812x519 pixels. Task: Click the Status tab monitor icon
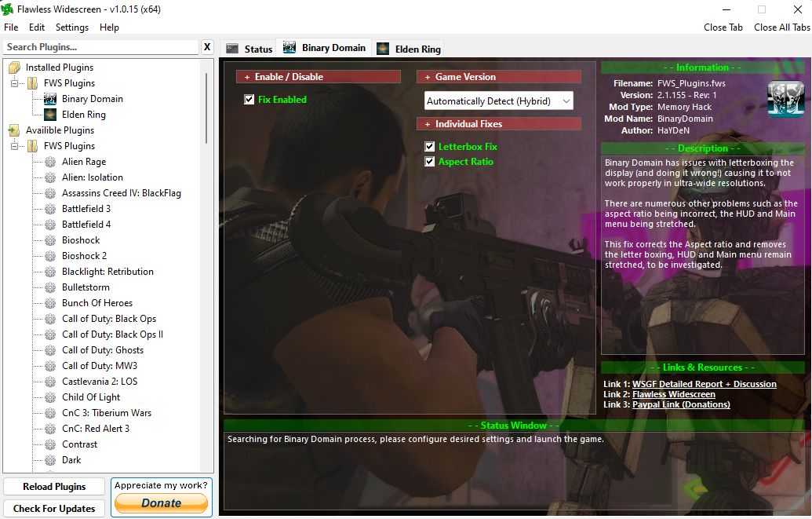pyautogui.click(x=232, y=49)
